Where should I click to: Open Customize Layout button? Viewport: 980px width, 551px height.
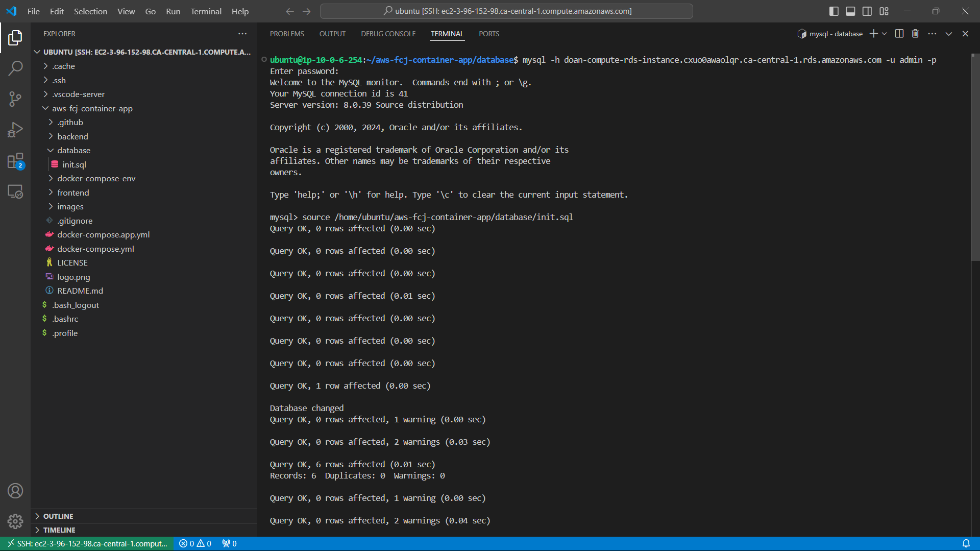tap(884, 11)
